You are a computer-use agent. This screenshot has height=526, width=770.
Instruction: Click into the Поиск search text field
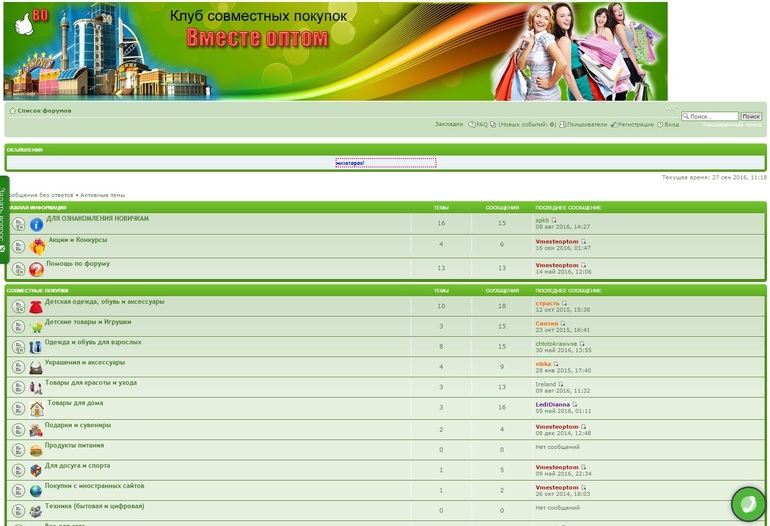click(x=712, y=117)
